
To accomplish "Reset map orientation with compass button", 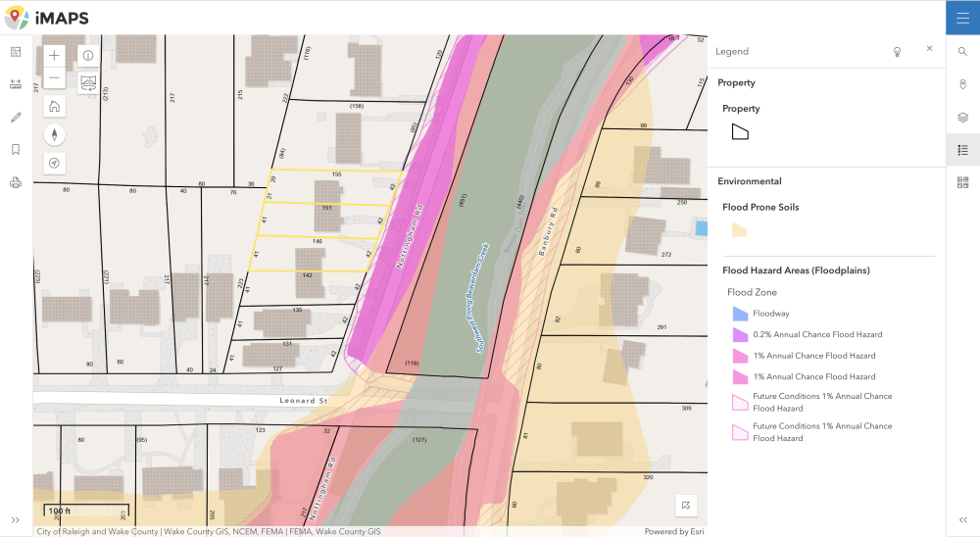I will click(x=54, y=135).
